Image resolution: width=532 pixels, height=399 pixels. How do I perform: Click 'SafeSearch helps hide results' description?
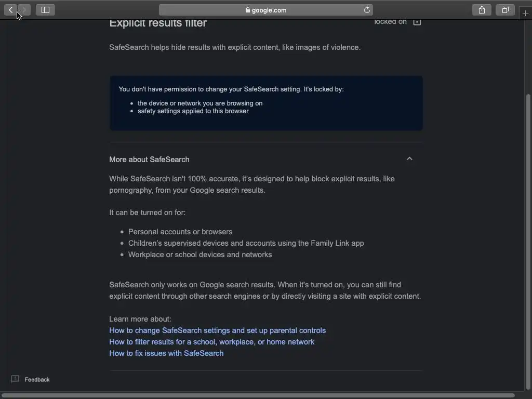235,47
